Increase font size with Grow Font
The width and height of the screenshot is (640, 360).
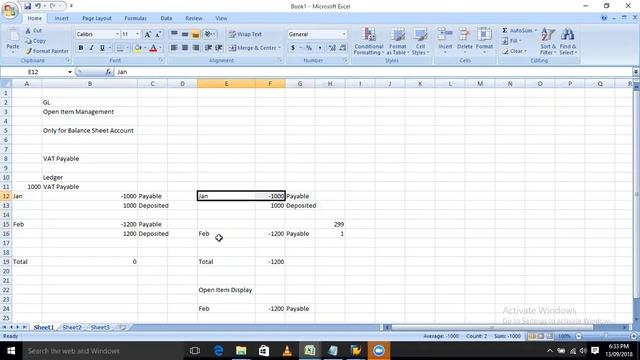coord(148,34)
